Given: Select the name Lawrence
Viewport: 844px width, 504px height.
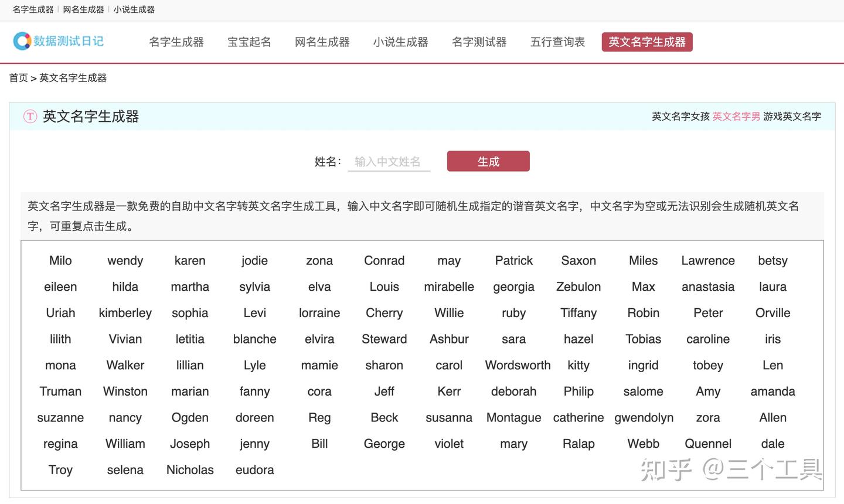Looking at the screenshot, I should 708,261.
